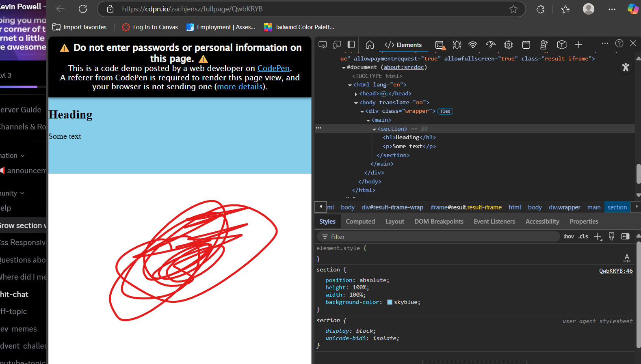Open DOM Breakpoints tab

[x=439, y=222]
